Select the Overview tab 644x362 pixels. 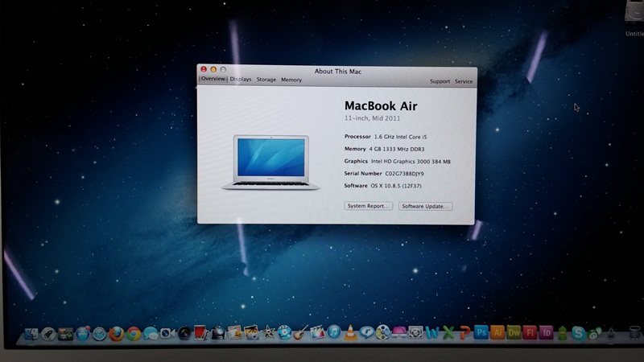point(213,78)
